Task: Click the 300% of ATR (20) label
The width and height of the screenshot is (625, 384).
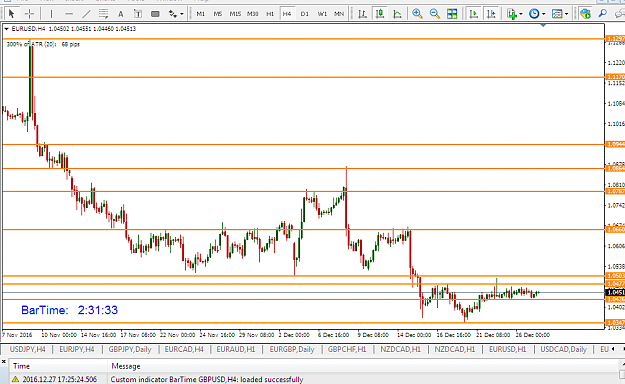Action: click(43, 44)
